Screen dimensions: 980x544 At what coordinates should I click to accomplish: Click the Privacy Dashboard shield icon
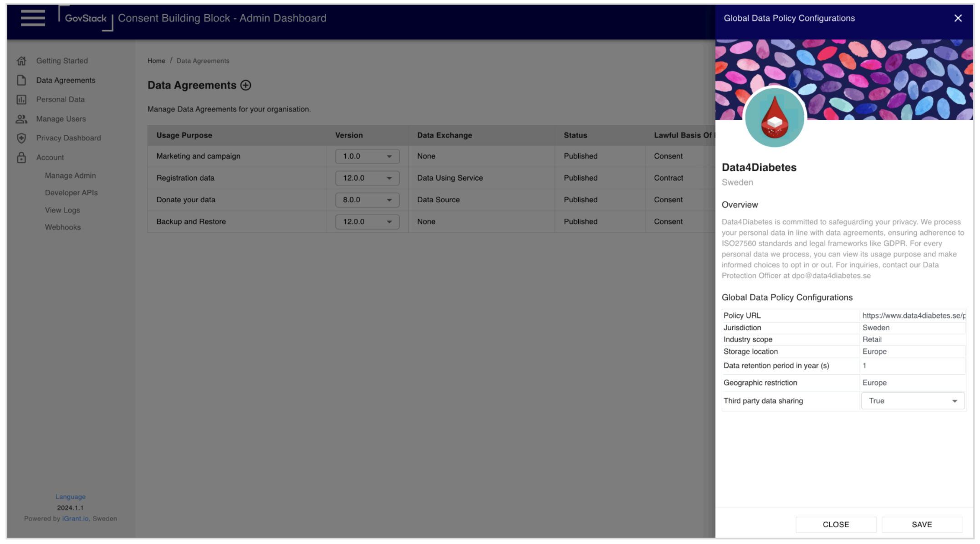[21, 138]
